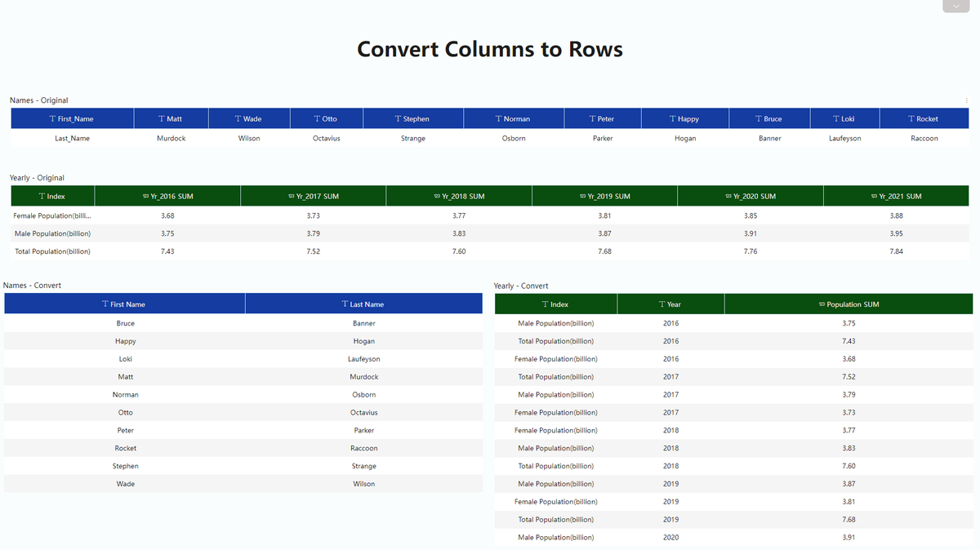Select the Year column header
The height and width of the screenshot is (550, 980).
click(670, 304)
